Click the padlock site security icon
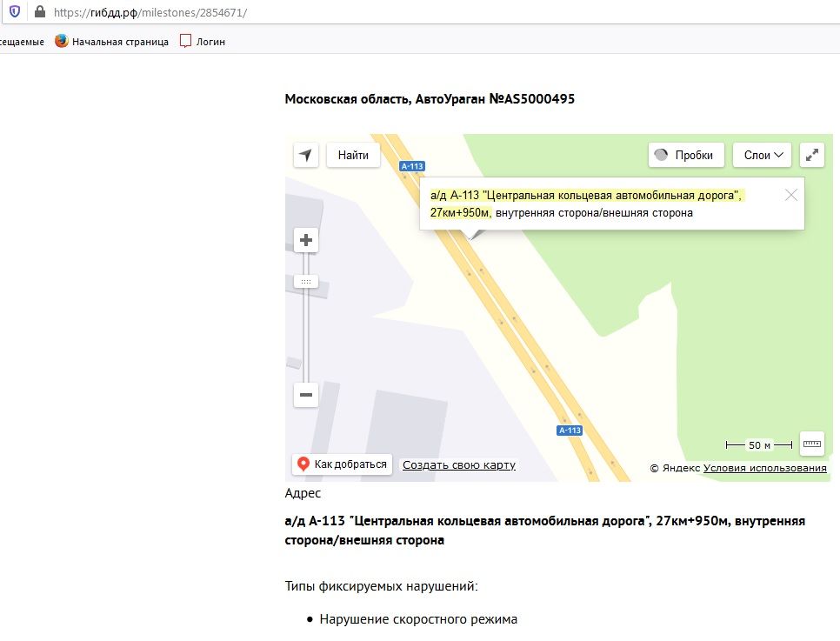Screen dimensions: 840x641 39,12
